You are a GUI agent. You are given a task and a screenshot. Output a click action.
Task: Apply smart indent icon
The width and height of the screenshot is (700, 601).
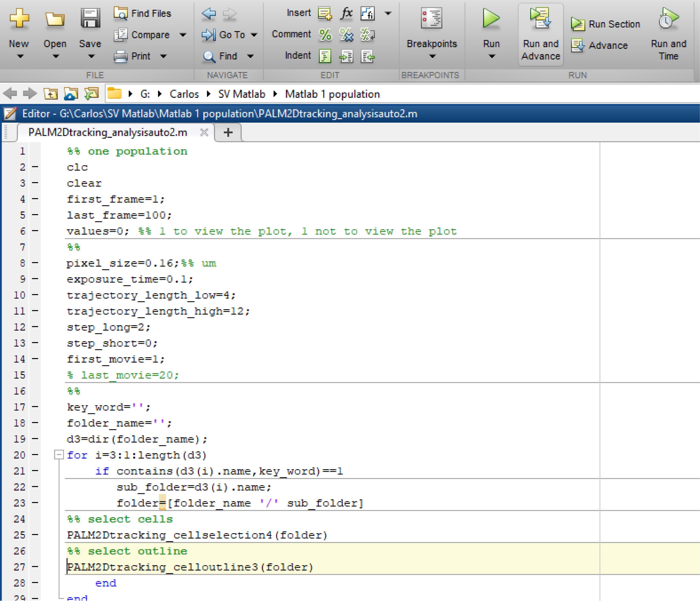(325, 56)
